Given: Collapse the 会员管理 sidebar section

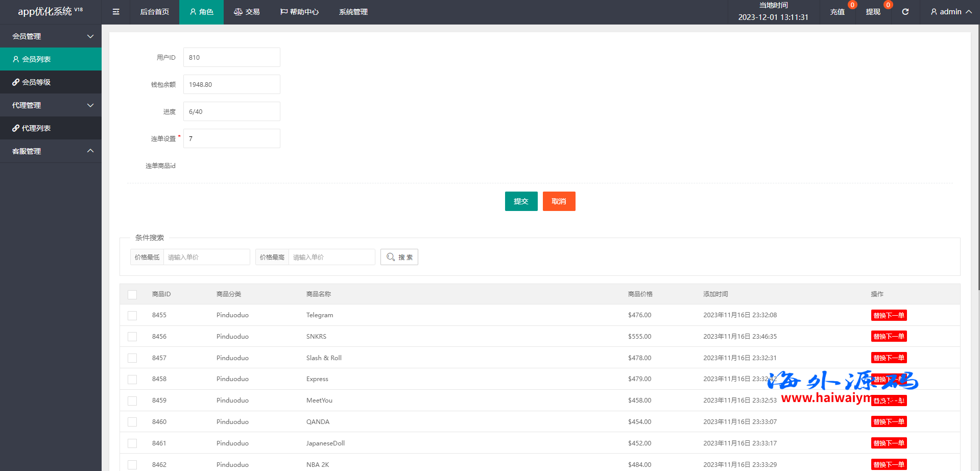Looking at the screenshot, I should [x=51, y=36].
